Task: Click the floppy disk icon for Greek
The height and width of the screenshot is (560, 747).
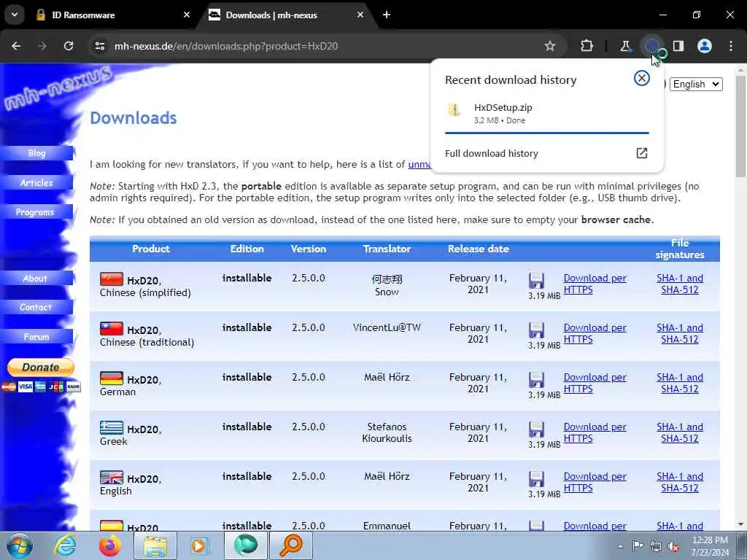Action: (536, 429)
